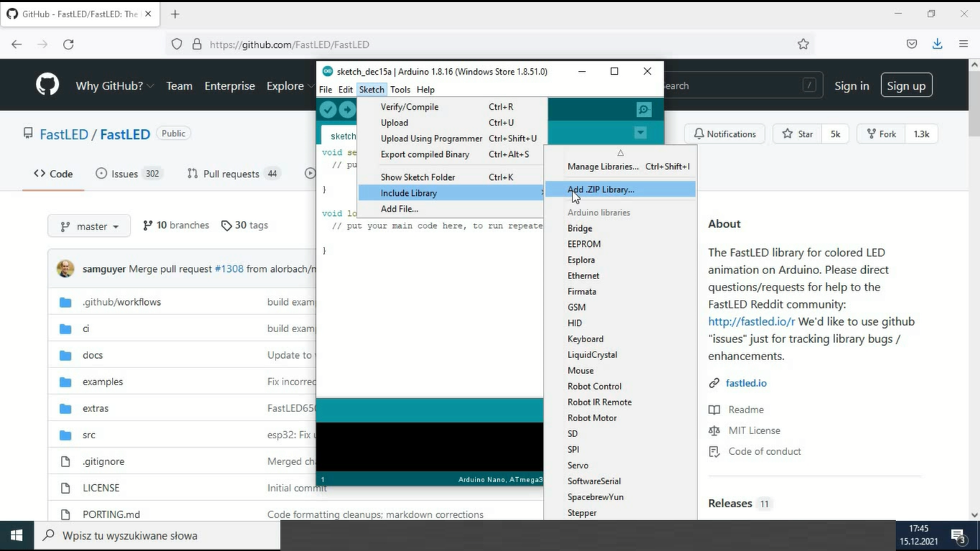Open the Edit menu in Arduino
Image resolution: width=980 pixels, height=551 pixels.
click(x=346, y=90)
